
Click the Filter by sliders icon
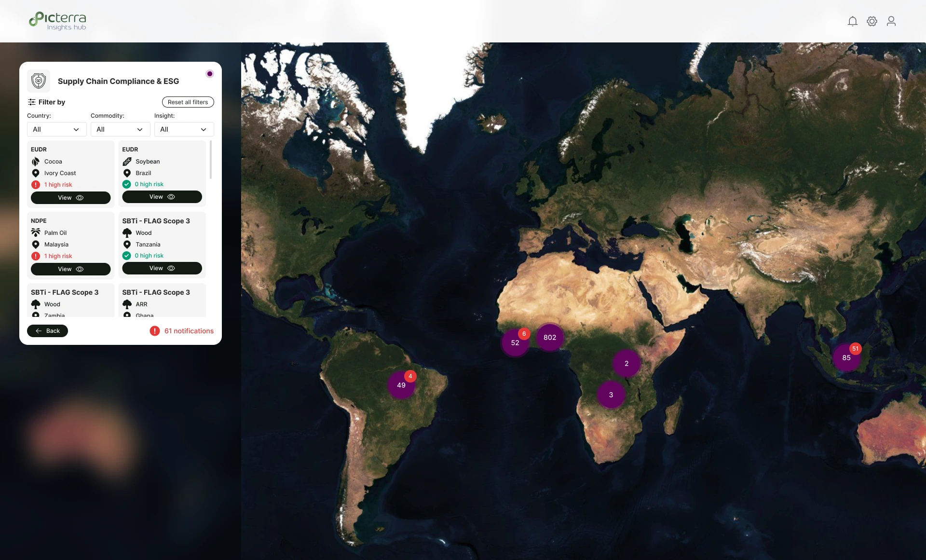click(32, 102)
